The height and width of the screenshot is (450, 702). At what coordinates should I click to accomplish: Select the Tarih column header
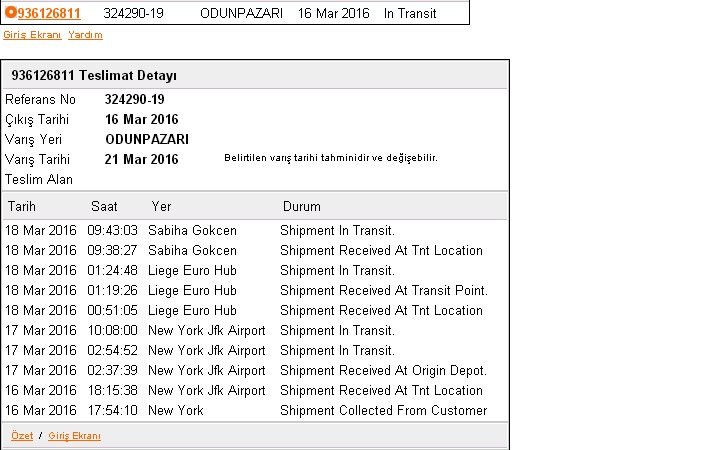pyautogui.click(x=21, y=206)
